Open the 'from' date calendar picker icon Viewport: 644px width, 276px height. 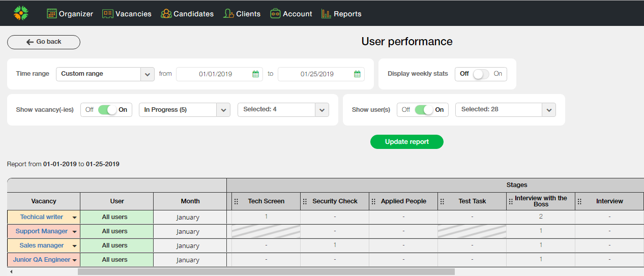(x=256, y=74)
